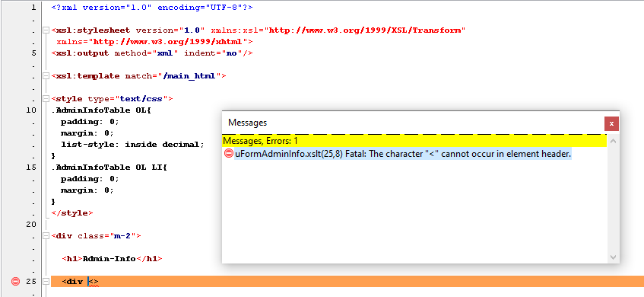Click the "padding: 0;" under AdminInfoTable OL
Screen dimensions: 644x297
90,122
